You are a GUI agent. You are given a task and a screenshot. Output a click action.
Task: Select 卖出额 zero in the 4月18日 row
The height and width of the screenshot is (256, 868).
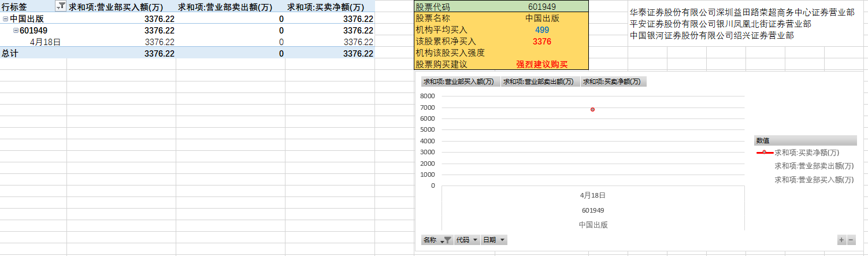coord(281,42)
